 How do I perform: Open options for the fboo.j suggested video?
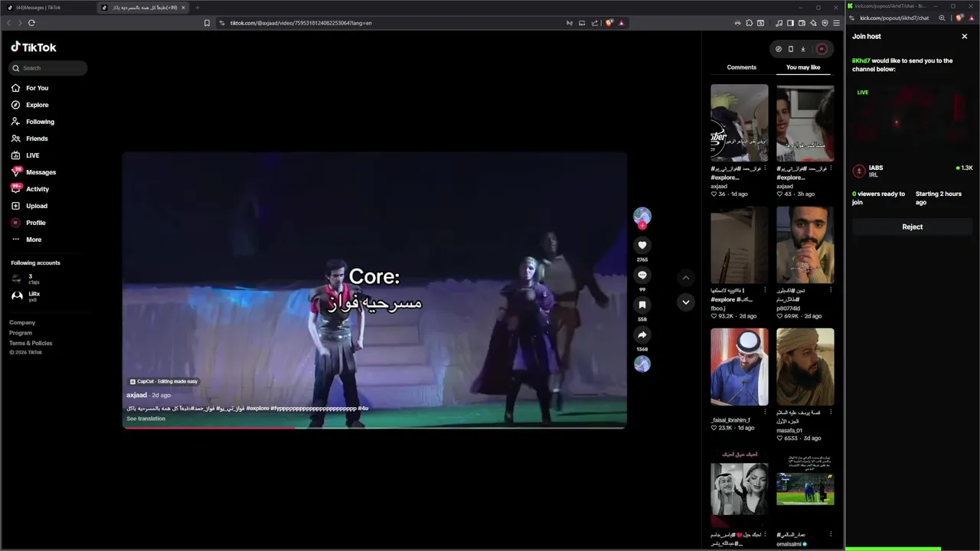click(765, 290)
